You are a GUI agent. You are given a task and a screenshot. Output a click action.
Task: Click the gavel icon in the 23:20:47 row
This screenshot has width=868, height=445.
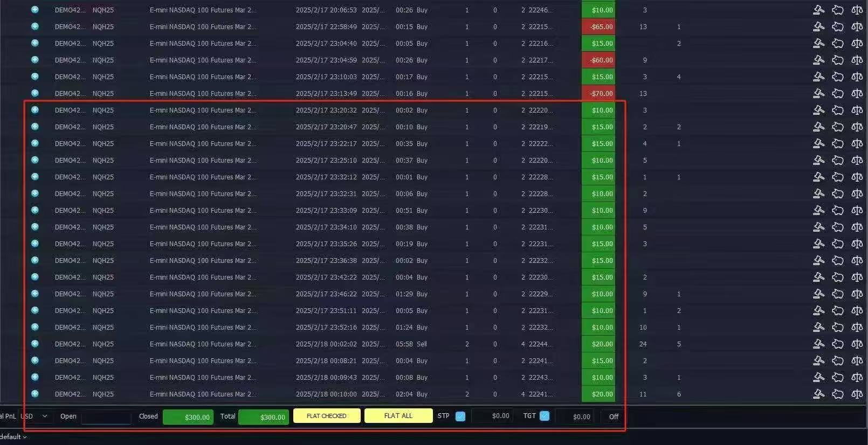818,127
